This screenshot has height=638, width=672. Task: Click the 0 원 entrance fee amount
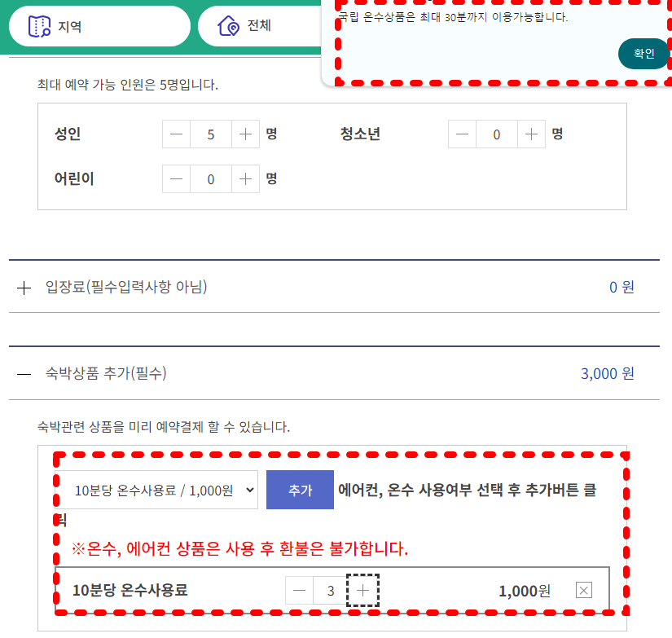pos(621,287)
